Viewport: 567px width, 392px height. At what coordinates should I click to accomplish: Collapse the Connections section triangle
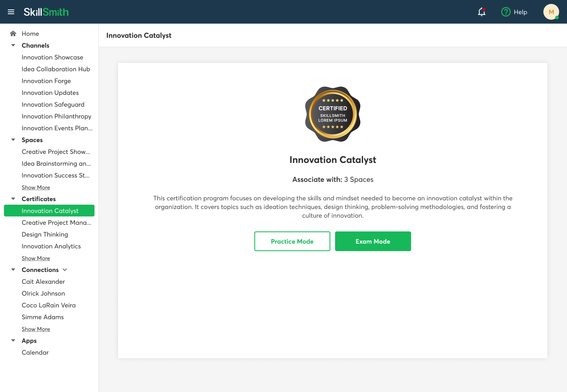coord(13,270)
